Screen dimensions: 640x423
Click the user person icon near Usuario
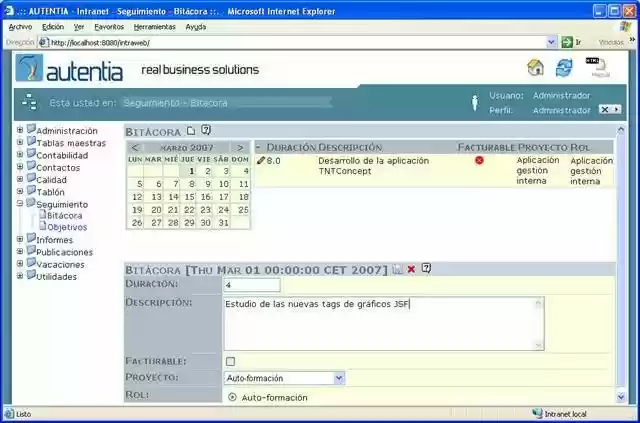point(475,102)
